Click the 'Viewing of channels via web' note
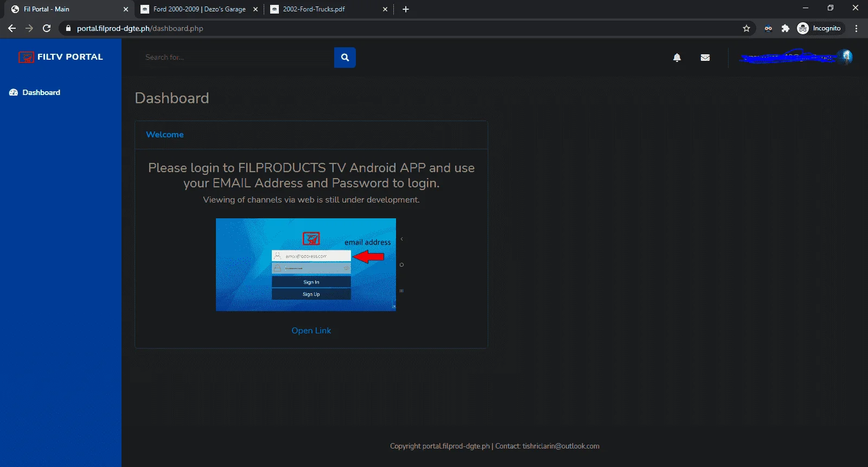Image resolution: width=868 pixels, height=467 pixels. 311,200
